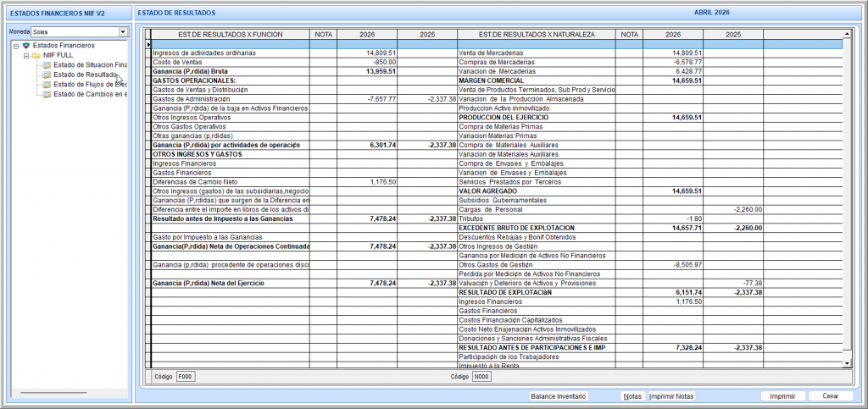Open the Notas button
This screenshot has width=868, height=409.
[632, 396]
